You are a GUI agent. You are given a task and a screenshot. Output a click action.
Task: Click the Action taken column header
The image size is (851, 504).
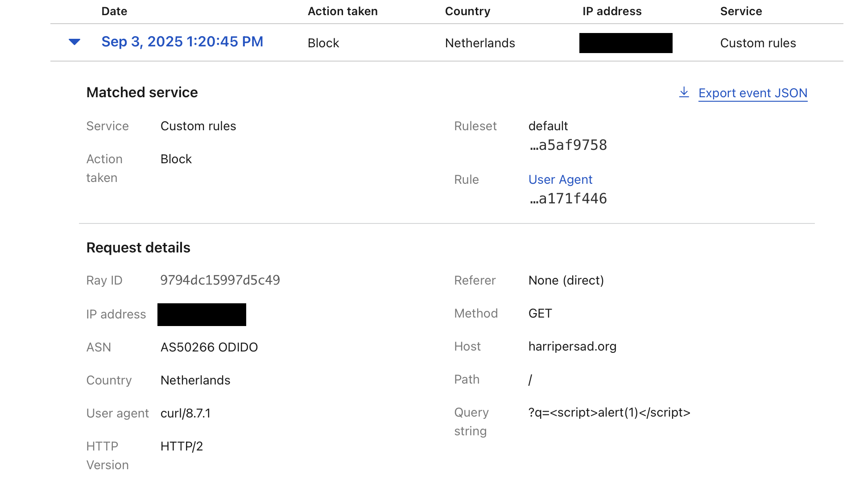343,11
